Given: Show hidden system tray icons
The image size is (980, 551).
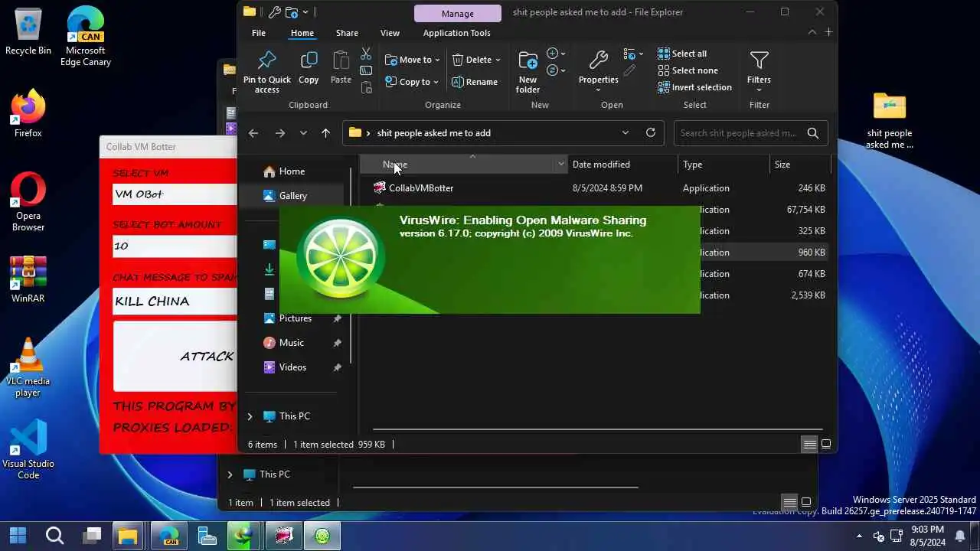Looking at the screenshot, I should click(859, 536).
